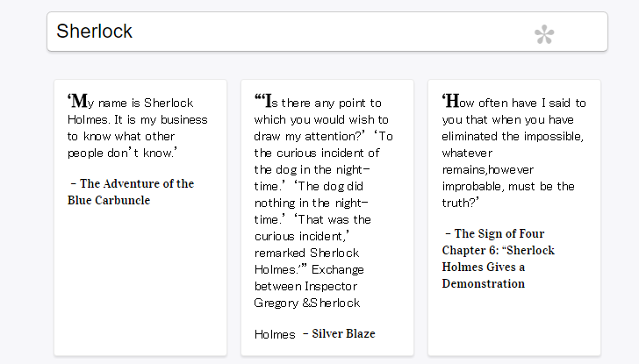The height and width of the screenshot is (364, 639).
Task: Click "people don't know" line in first card
Action: 122,153
